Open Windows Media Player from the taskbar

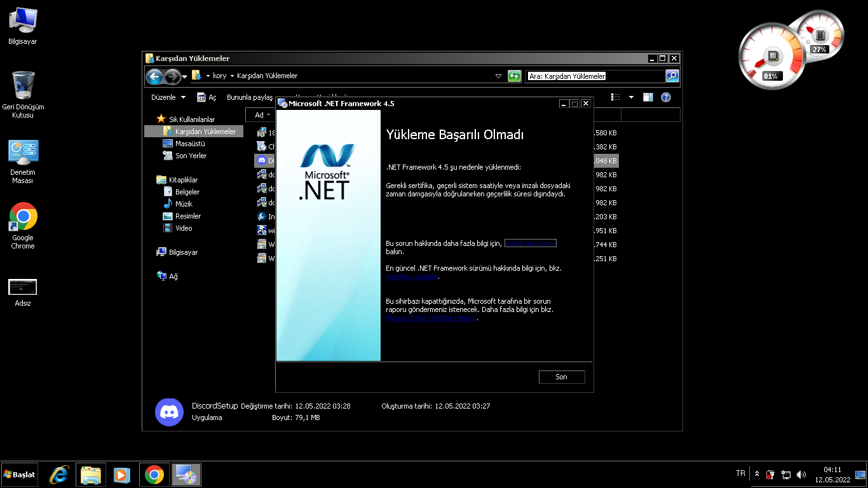click(x=122, y=475)
